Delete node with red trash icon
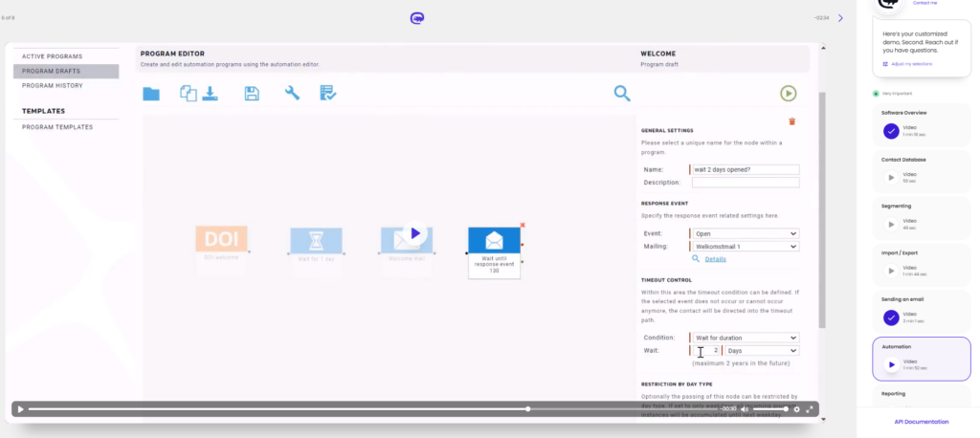The height and width of the screenshot is (438, 980). pos(791,121)
